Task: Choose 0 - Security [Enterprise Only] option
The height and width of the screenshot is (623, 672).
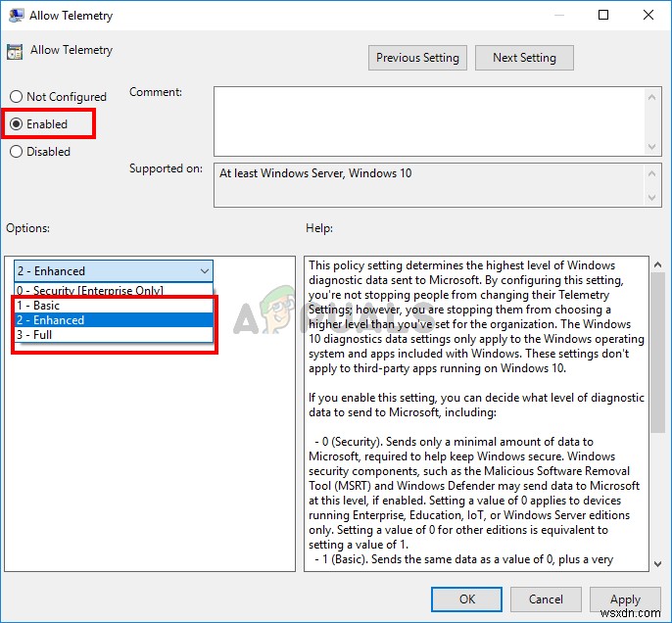Action: coord(114,290)
